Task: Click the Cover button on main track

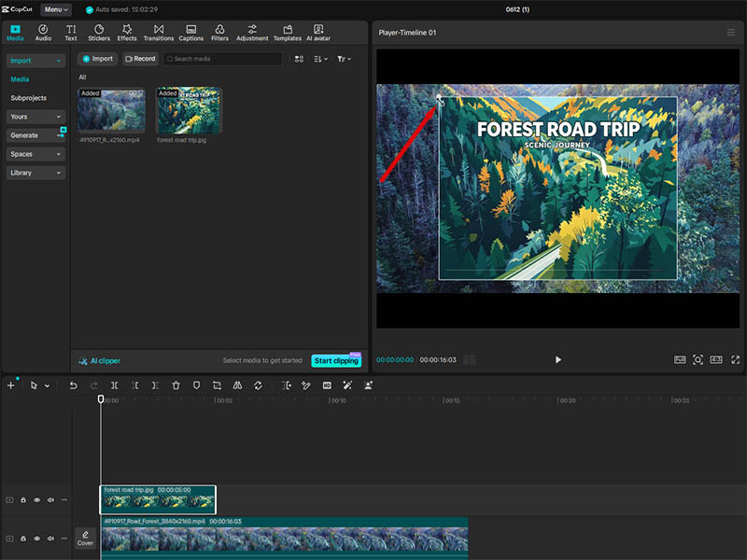Action: [85, 539]
